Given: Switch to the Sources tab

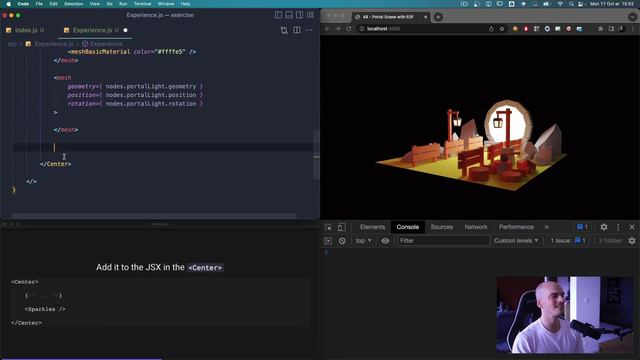Looking at the screenshot, I should click(x=442, y=227).
